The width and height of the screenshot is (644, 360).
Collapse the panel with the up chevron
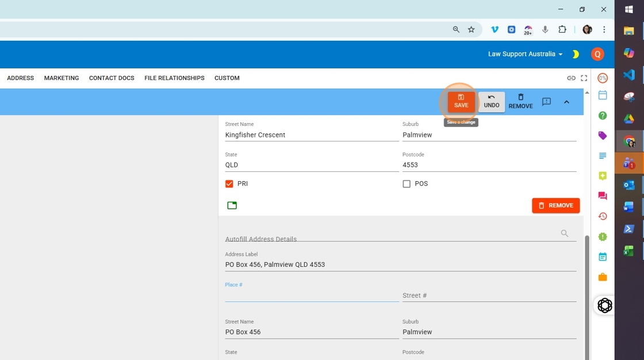(x=566, y=102)
